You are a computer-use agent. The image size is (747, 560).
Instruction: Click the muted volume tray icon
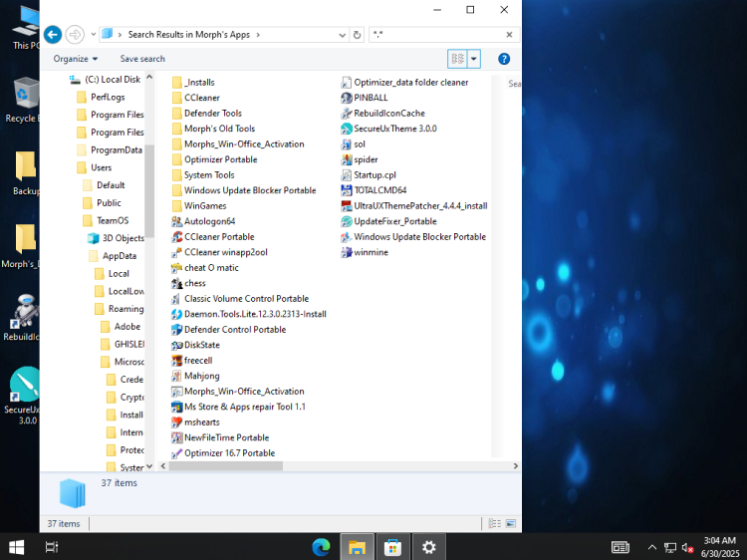point(687,548)
